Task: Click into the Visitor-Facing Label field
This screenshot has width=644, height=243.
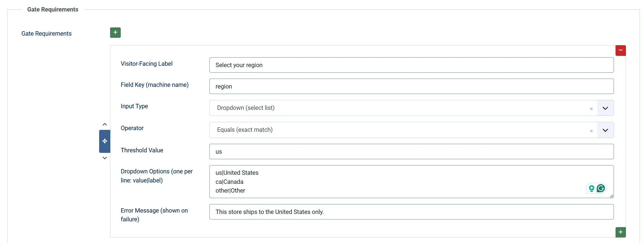Action: tap(412, 65)
